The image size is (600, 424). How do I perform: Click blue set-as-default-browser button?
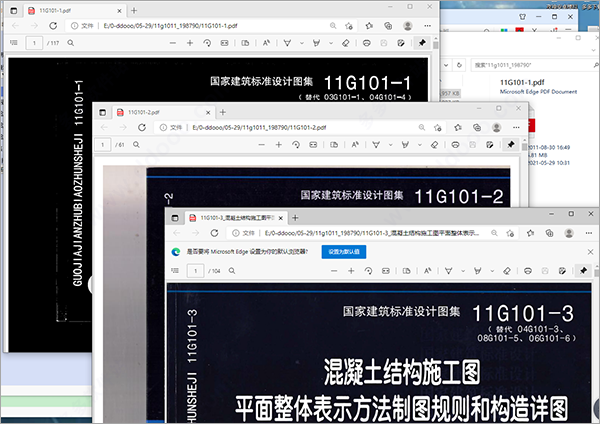(344, 252)
